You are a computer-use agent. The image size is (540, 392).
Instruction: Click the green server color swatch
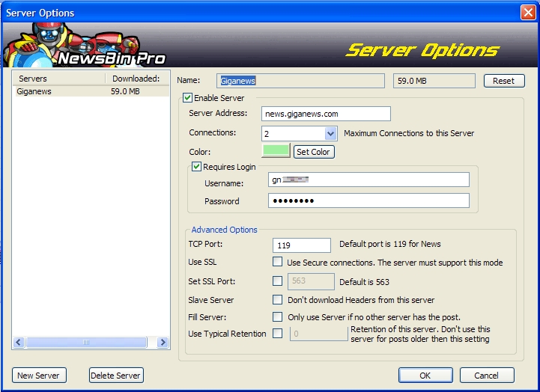click(x=276, y=150)
